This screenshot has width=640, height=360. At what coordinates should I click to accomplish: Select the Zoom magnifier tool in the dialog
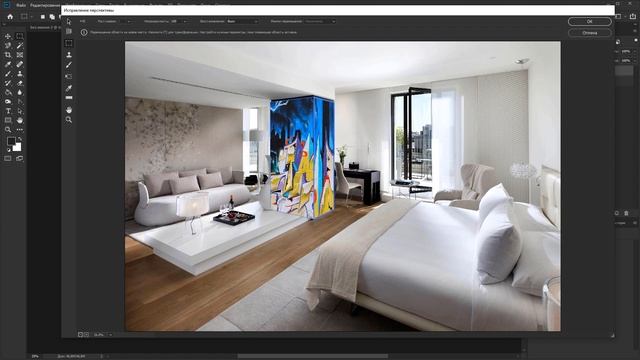(69, 120)
